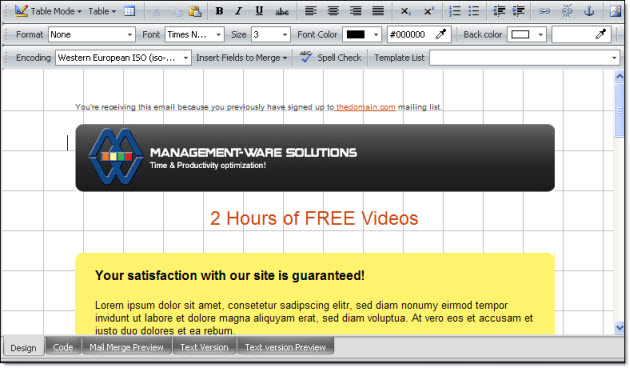Open the Text version Preview tab
Viewport: 630px width, 368px height.
[x=285, y=347]
